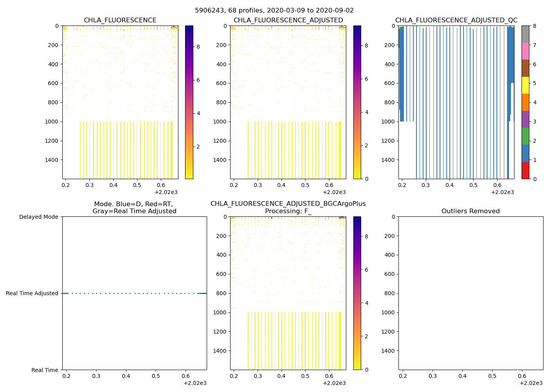Click the pink QC colorbar segment

[x=525, y=51]
